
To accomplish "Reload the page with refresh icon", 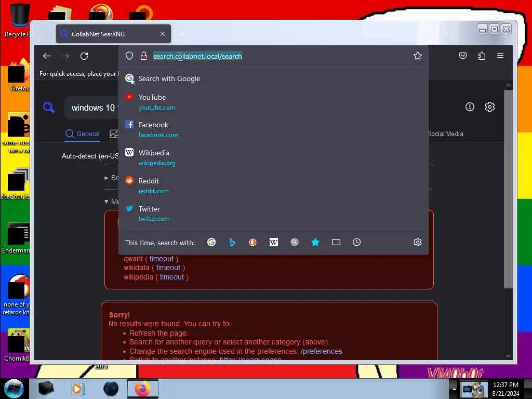I will click(x=84, y=56).
